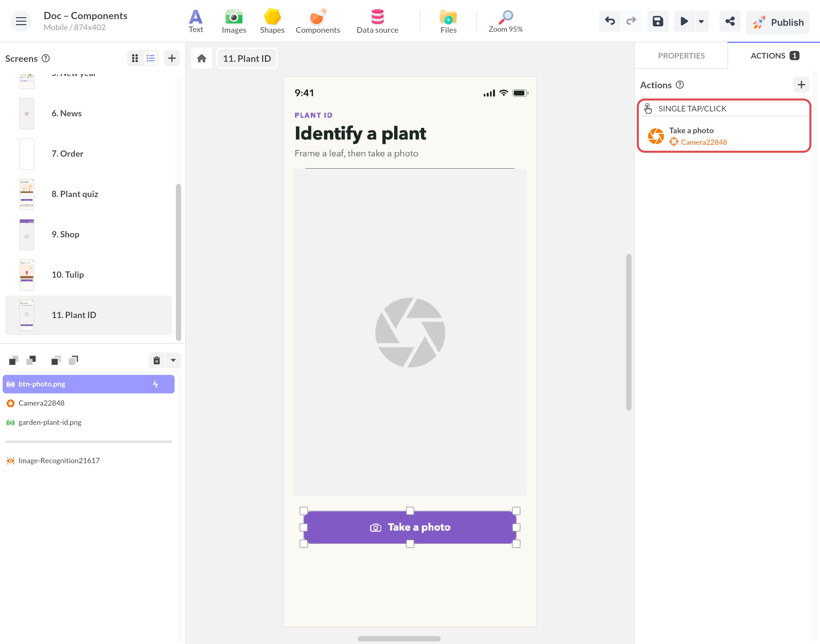Open the hamburger main menu
Screen dimensions: 820x644
[x=21, y=21]
